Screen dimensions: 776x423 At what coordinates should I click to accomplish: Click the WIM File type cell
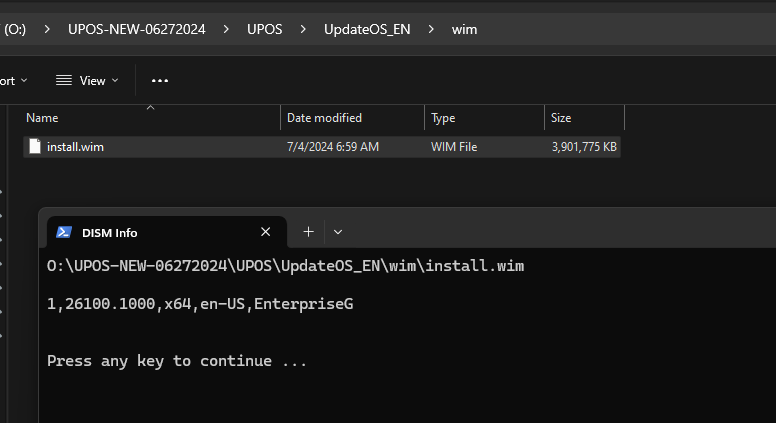pos(454,147)
